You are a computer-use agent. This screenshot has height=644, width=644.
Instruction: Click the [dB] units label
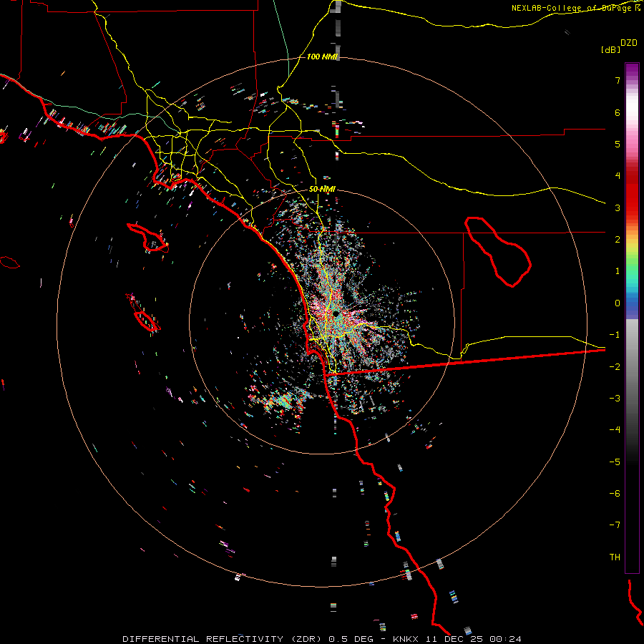(610, 49)
